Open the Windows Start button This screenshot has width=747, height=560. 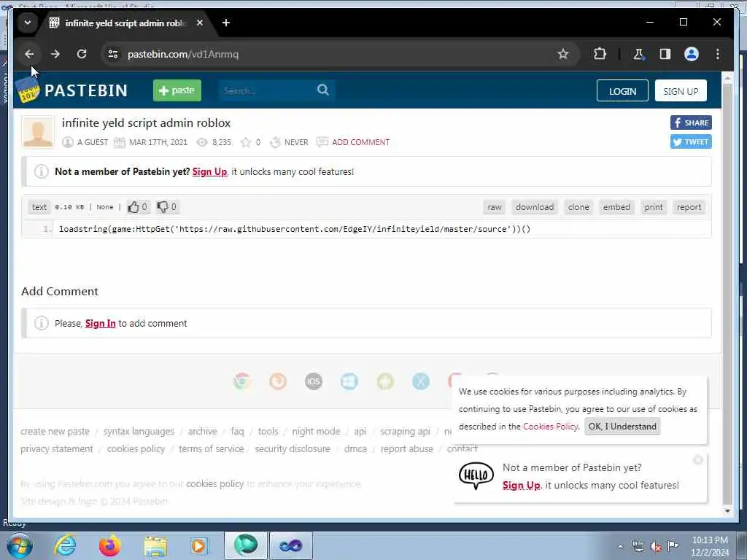pos(20,545)
